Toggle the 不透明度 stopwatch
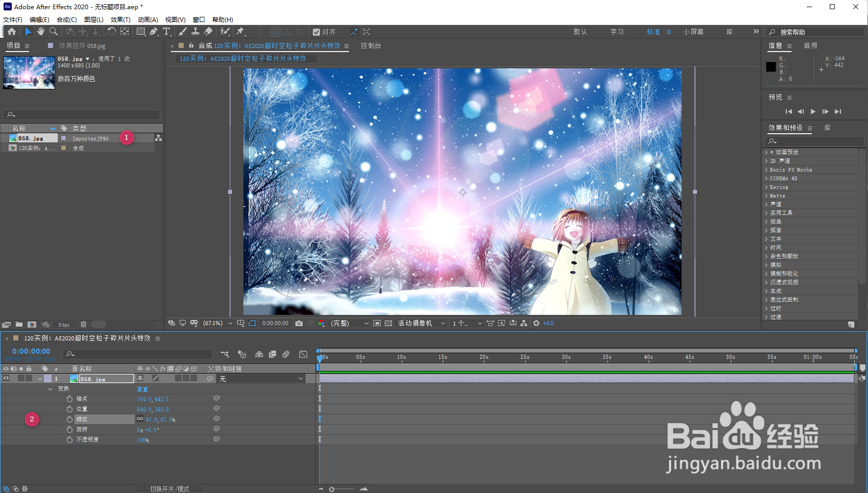 coord(70,439)
